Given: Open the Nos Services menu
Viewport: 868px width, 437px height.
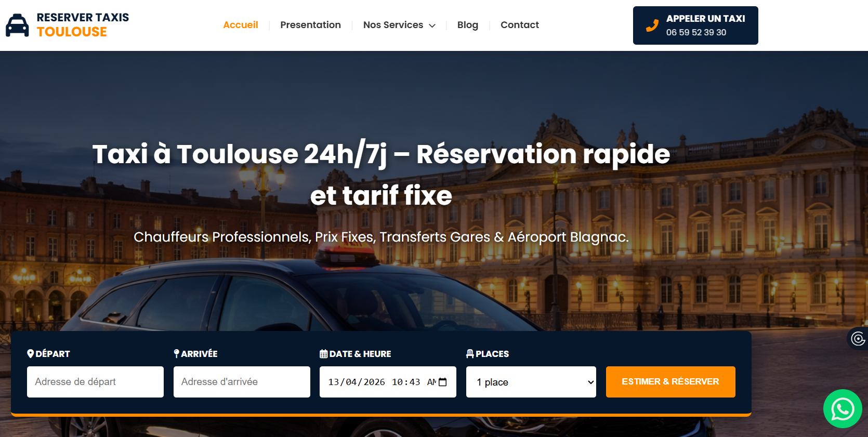Looking at the screenshot, I should pyautogui.click(x=399, y=25).
